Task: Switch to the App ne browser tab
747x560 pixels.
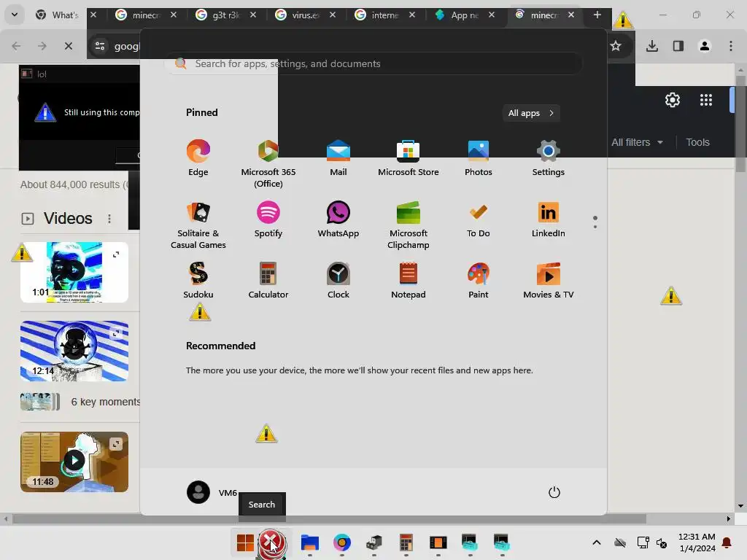Action: tap(465, 15)
